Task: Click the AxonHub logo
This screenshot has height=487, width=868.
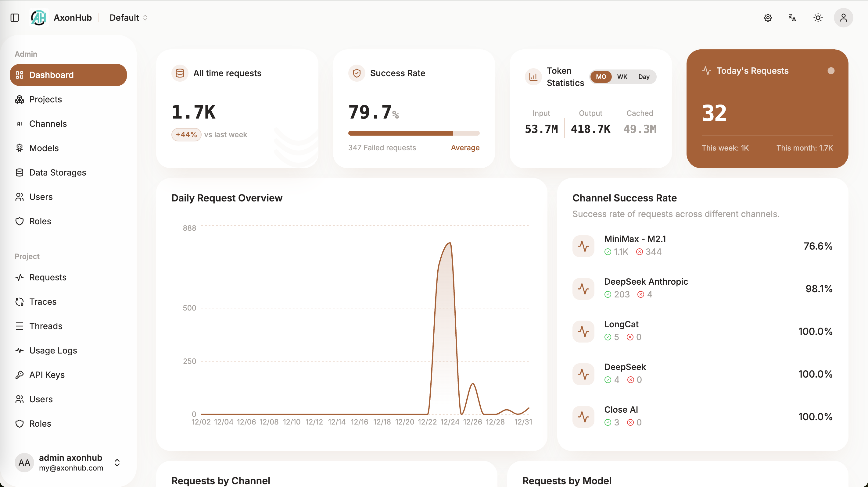Action: click(38, 17)
